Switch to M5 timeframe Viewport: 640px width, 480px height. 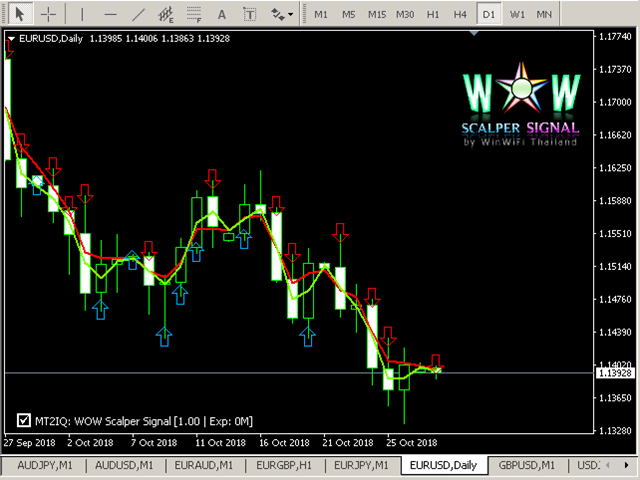coord(349,14)
